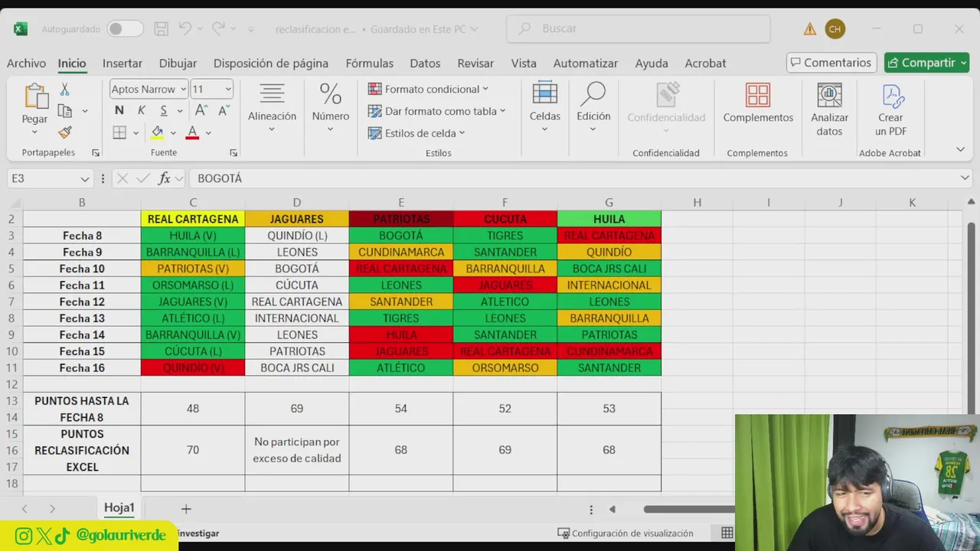
Task: Click the Buscar search box
Action: (x=639, y=29)
